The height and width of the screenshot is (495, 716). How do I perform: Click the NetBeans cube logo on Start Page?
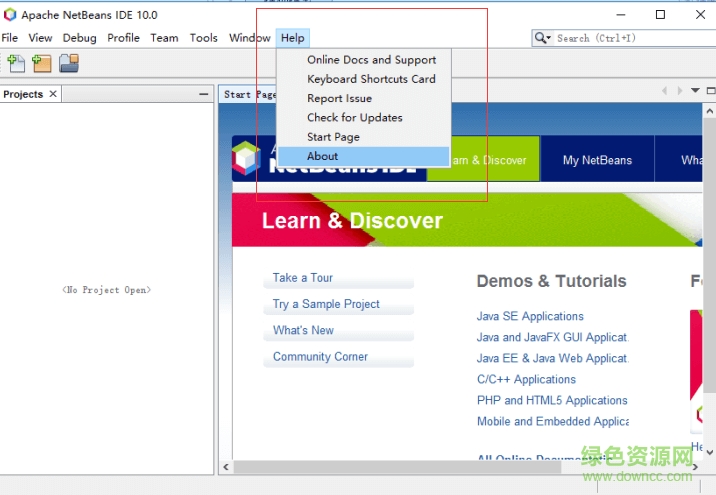tap(246, 158)
